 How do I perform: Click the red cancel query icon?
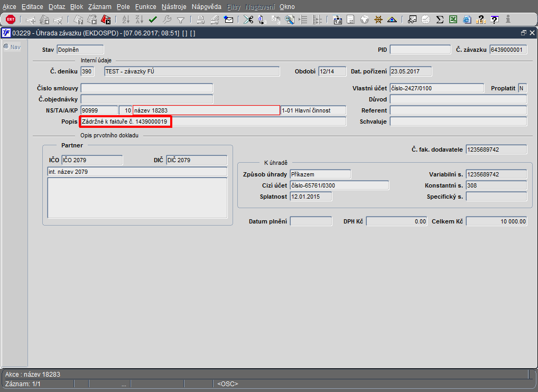pos(106,20)
